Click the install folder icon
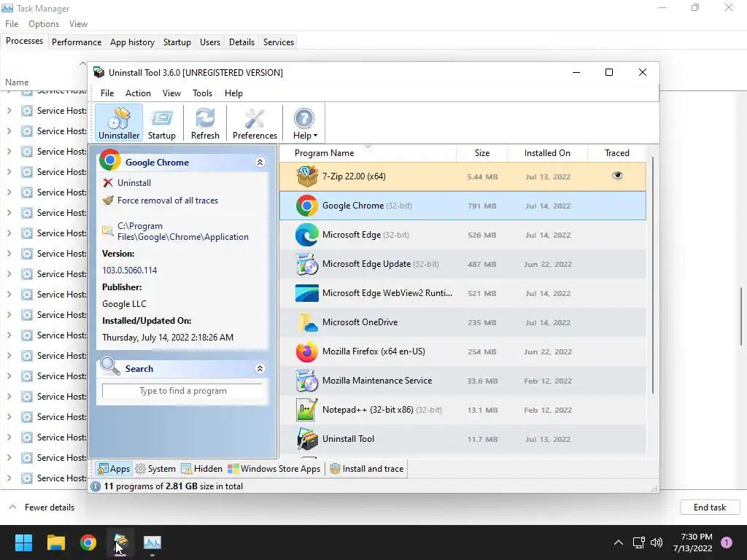 tap(108, 231)
